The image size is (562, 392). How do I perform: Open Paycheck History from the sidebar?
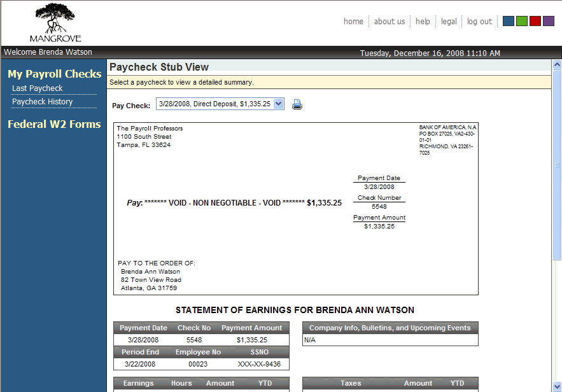coord(43,101)
